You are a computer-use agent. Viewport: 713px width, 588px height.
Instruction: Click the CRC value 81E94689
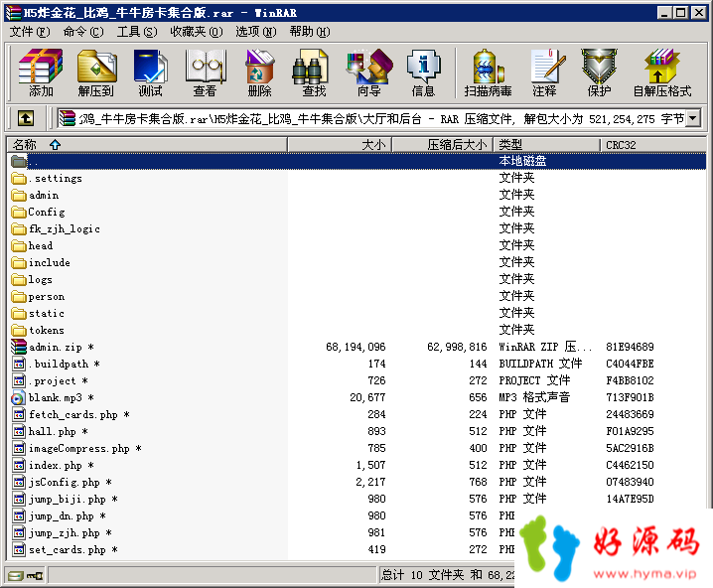tap(630, 347)
